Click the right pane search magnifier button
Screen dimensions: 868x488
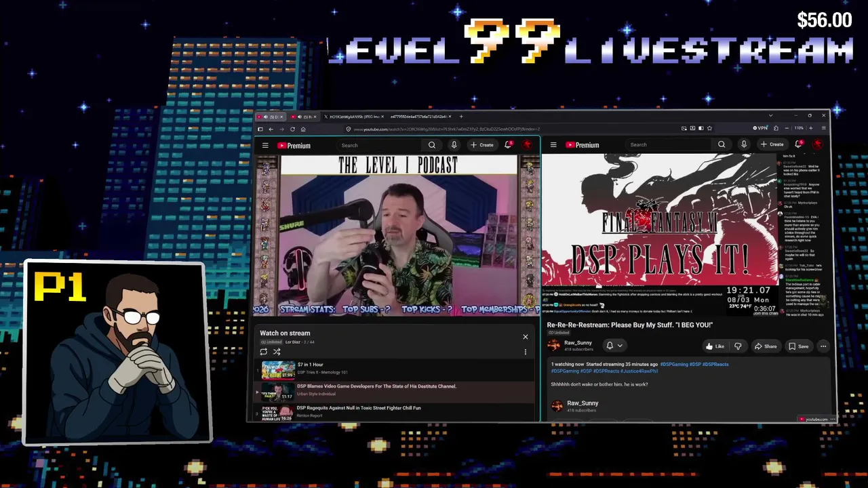[x=722, y=144]
